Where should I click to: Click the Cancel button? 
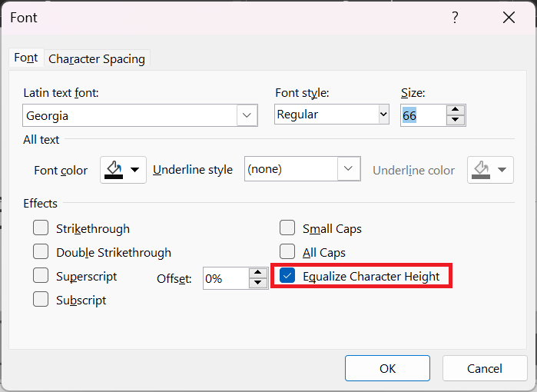tap(485, 368)
